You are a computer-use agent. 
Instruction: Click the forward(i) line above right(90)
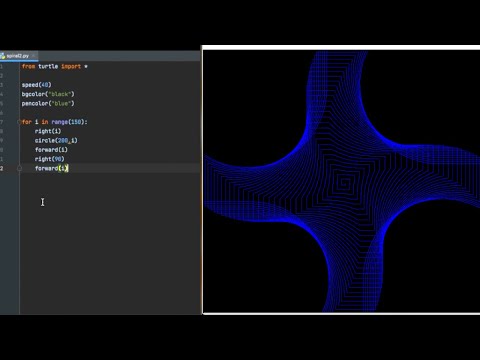[x=51, y=150]
